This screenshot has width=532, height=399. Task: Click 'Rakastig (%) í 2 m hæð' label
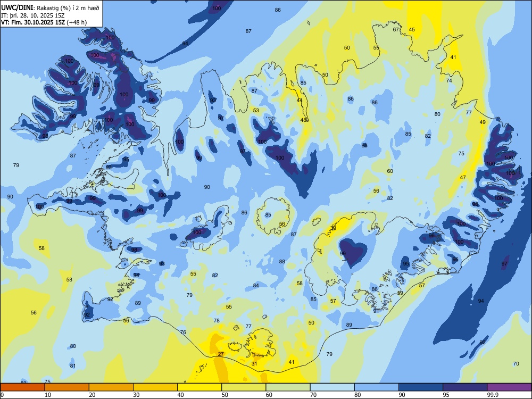[x=68, y=8]
